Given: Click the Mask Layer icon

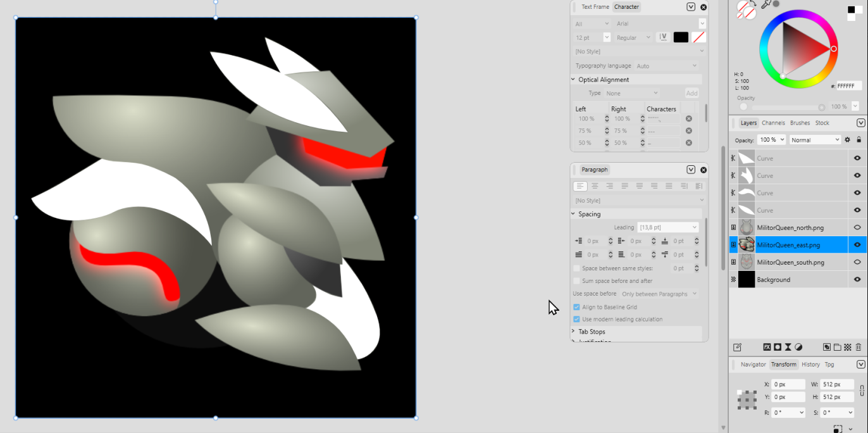Looking at the screenshot, I should [778, 347].
